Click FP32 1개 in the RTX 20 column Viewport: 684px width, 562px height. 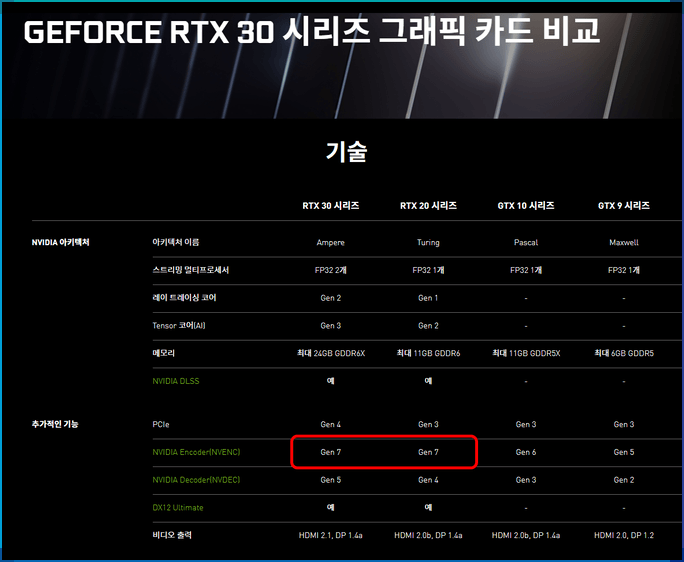(428, 270)
